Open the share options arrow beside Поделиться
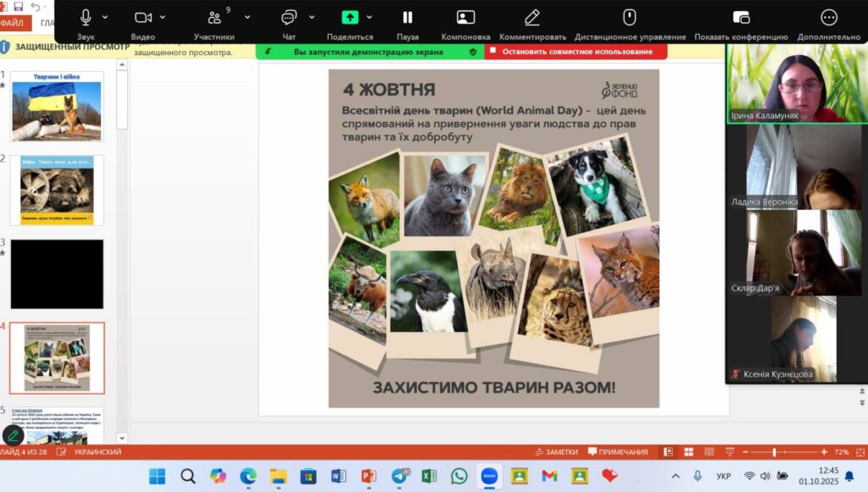This screenshot has height=492, width=868. tap(369, 17)
